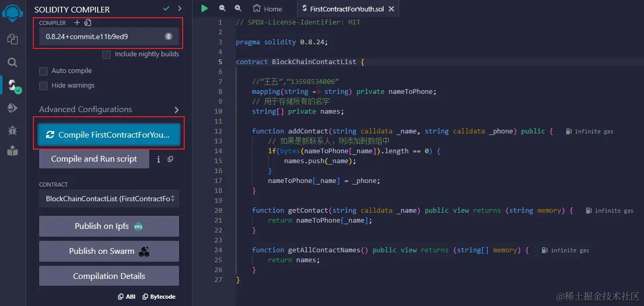
Task: Open the BlockChainContactList contract dropdown
Action: tap(109, 199)
